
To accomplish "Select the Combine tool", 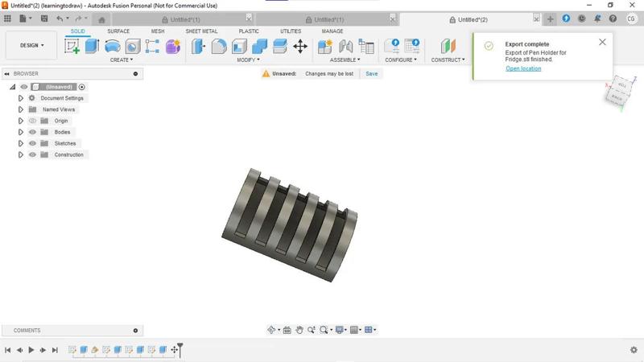I will click(259, 47).
